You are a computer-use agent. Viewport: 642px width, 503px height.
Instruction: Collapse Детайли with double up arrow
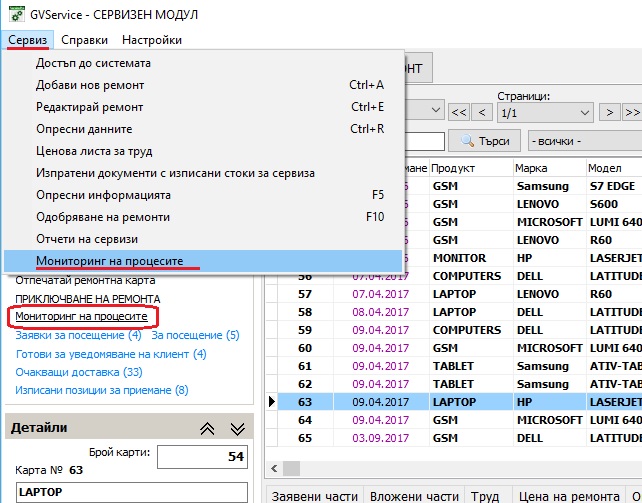(207, 429)
